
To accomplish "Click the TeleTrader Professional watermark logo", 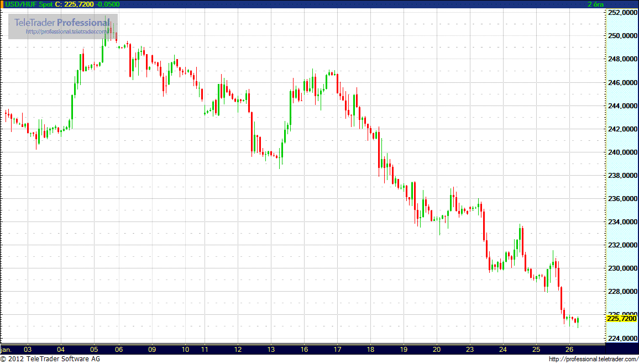I will pos(62,23).
